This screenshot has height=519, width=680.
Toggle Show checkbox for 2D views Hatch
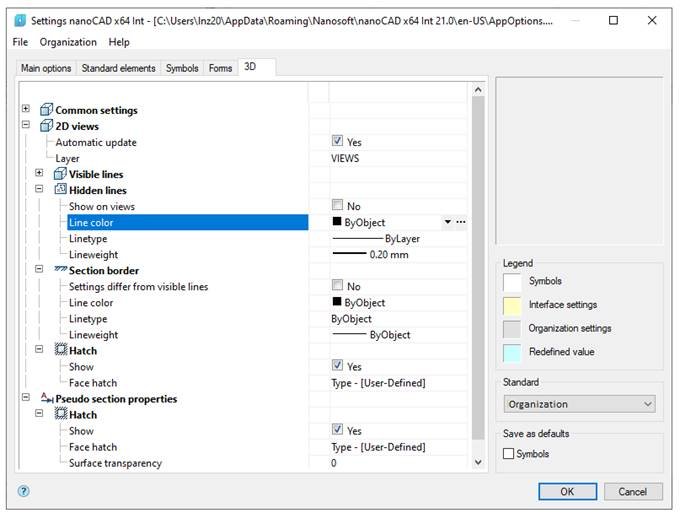(337, 365)
